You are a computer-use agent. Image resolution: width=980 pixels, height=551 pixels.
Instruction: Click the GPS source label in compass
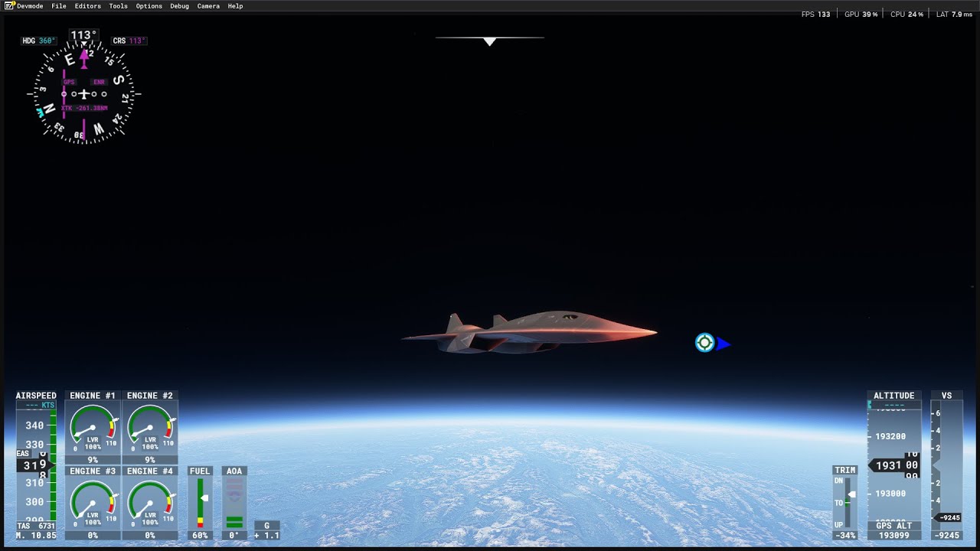pyautogui.click(x=69, y=82)
